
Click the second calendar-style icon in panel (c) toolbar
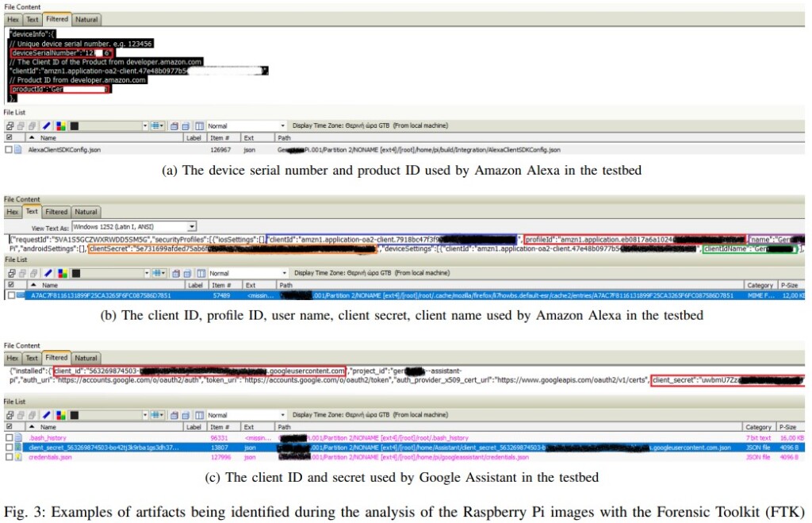[186, 415]
